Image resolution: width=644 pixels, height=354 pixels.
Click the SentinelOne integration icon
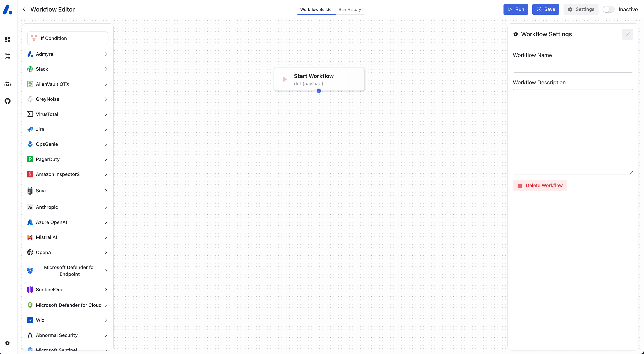[x=30, y=290]
